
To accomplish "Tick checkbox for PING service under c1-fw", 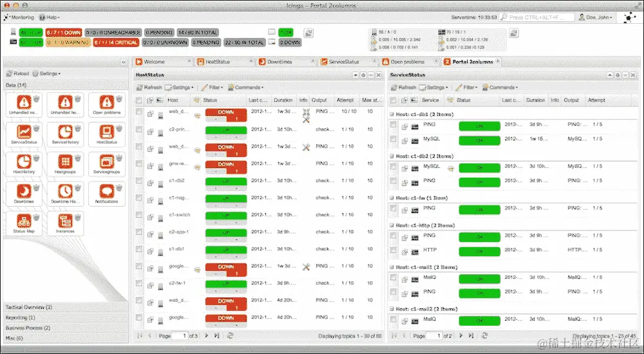I will 393,208.
